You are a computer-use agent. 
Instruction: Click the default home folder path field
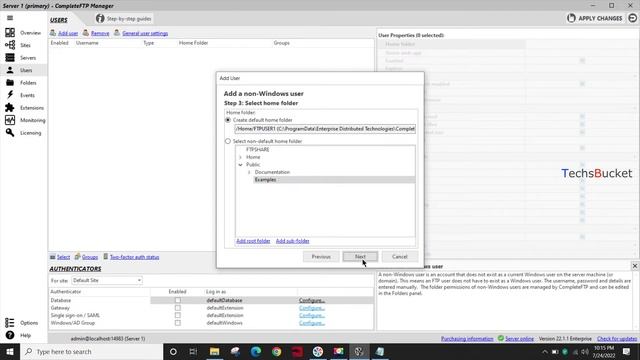click(x=325, y=129)
